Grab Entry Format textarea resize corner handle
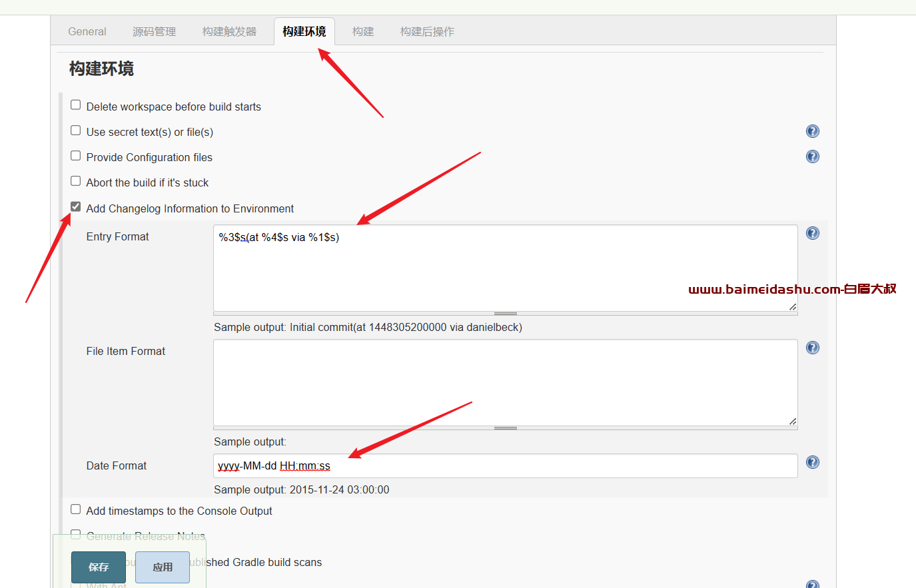The height and width of the screenshot is (588, 916). point(793,307)
